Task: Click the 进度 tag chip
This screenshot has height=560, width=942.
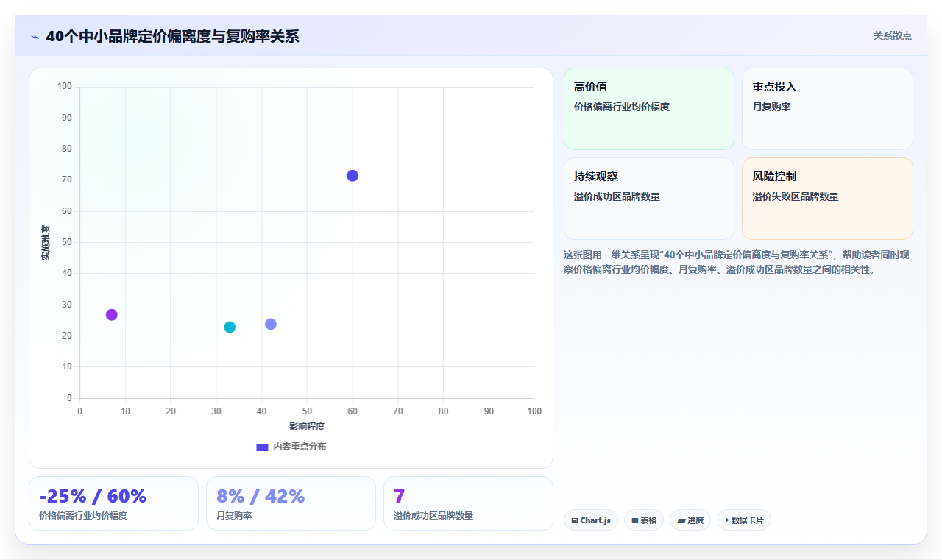Action: (690, 520)
